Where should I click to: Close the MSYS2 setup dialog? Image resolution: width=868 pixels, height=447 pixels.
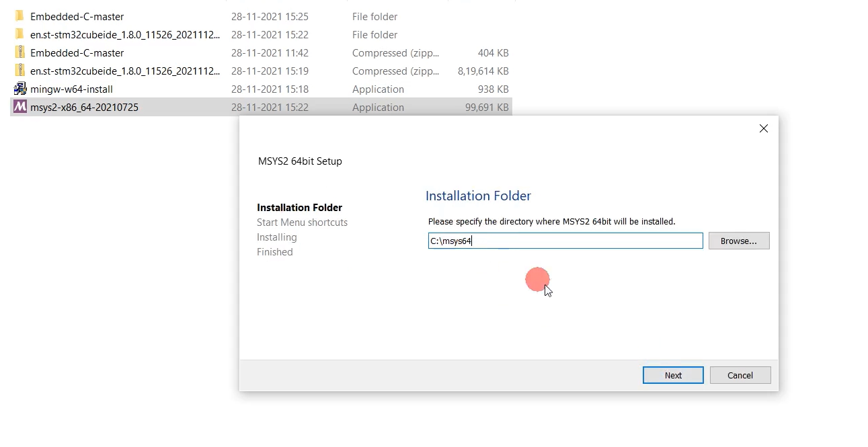click(763, 128)
